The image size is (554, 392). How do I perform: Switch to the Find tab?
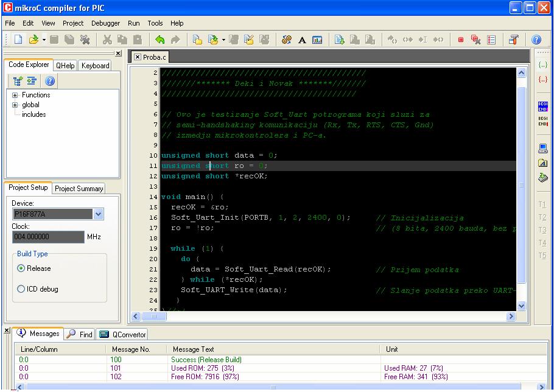point(80,334)
